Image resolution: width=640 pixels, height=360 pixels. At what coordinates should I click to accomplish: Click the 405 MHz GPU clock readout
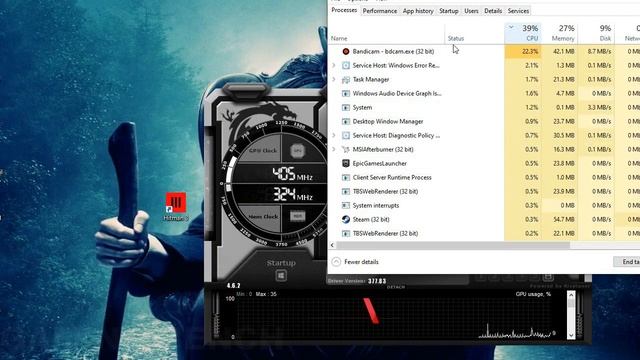pyautogui.click(x=293, y=174)
